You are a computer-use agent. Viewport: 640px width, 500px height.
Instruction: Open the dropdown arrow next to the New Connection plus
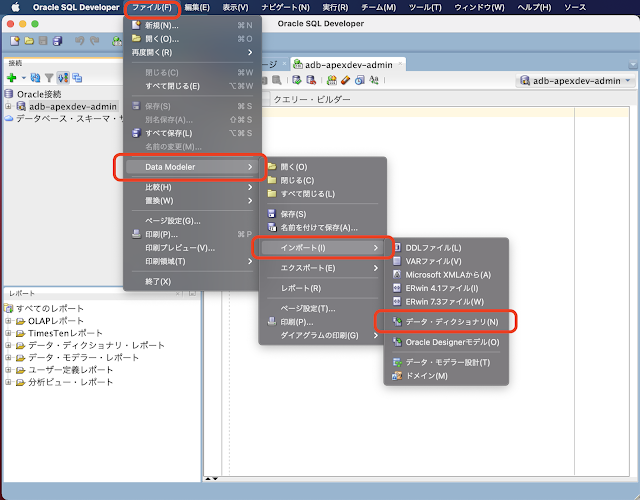(23, 78)
